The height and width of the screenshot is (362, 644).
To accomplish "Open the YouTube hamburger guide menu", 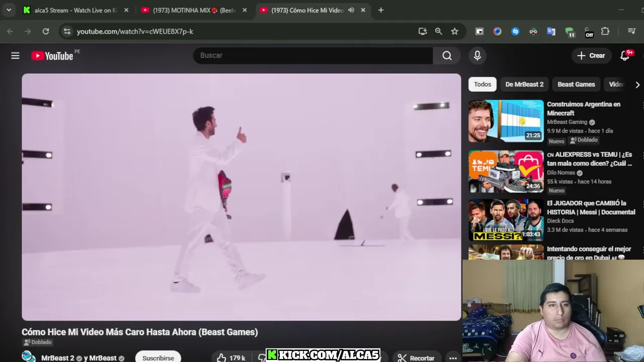I will pyautogui.click(x=15, y=56).
